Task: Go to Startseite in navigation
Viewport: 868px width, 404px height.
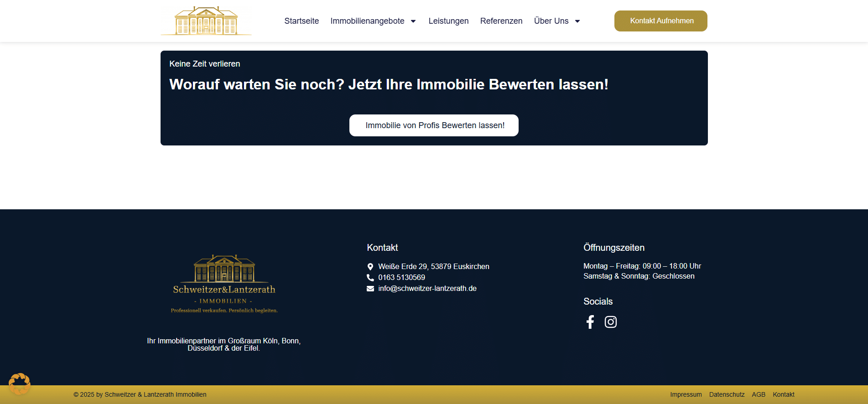Action: [x=301, y=21]
